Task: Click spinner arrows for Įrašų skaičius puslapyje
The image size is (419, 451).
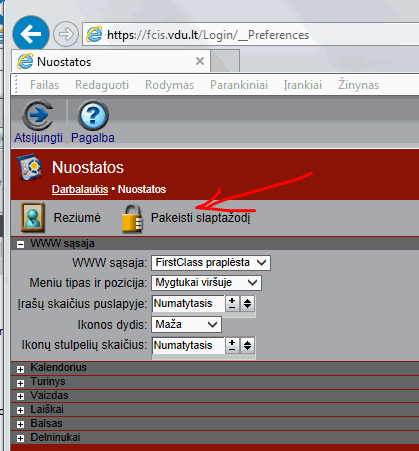Action: pos(247,303)
